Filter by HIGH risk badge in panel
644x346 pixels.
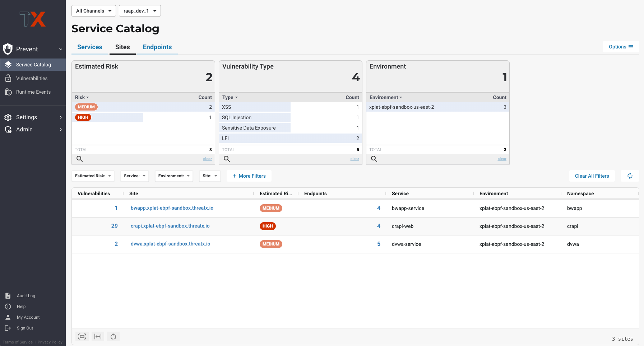click(83, 117)
